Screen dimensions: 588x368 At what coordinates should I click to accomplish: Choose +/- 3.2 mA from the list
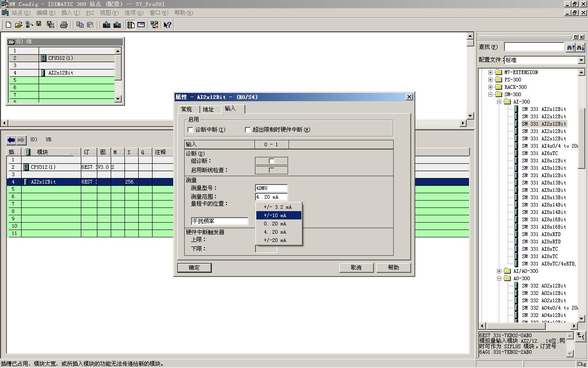[x=279, y=207]
